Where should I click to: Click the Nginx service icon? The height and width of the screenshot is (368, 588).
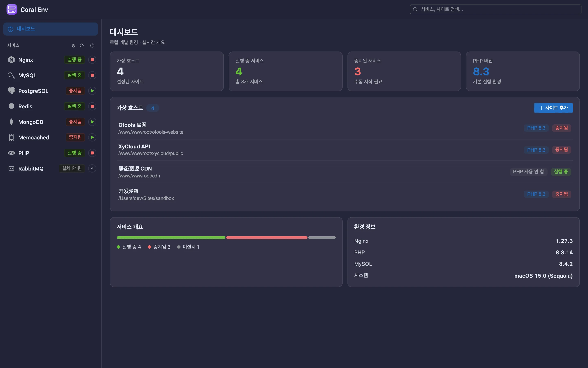(11, 60)
